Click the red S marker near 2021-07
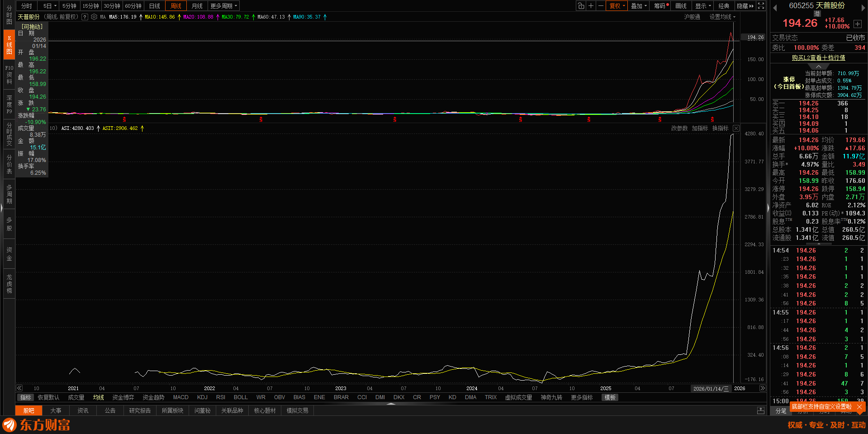This screenshot has height=434, width=868. [124, 119]
